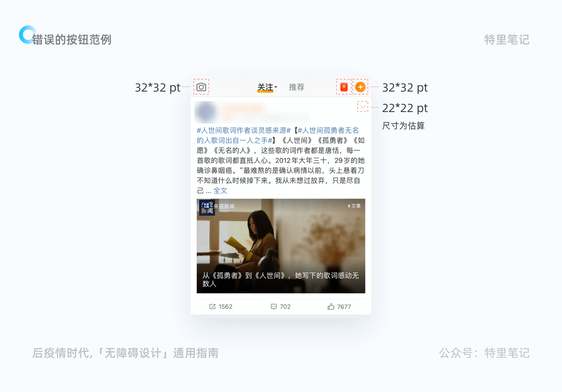Tap the ⚡文章 label on image
This screenshot has height=392, width=562.
[x=354, y=206]
